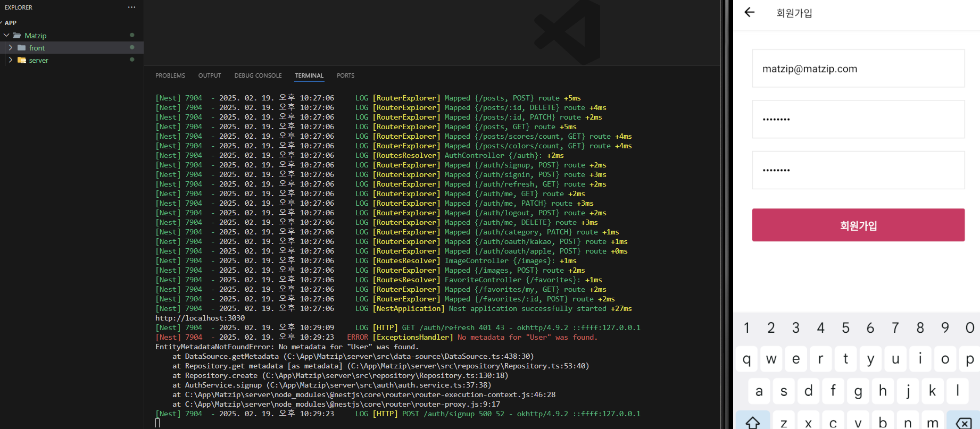Select the Matzip folder icon in Explorer
This screenshot has height=429, width=980.
coord(17,36)
